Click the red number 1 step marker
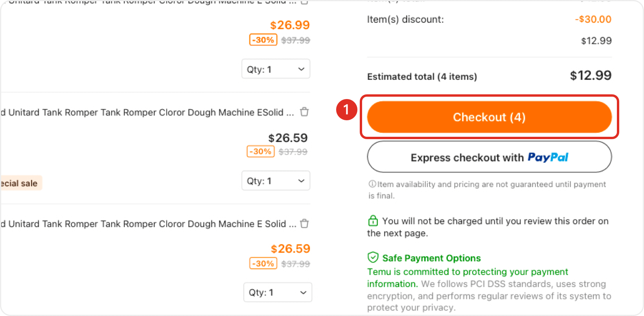Viewport: 644px width, 316px height. point(346,110)
